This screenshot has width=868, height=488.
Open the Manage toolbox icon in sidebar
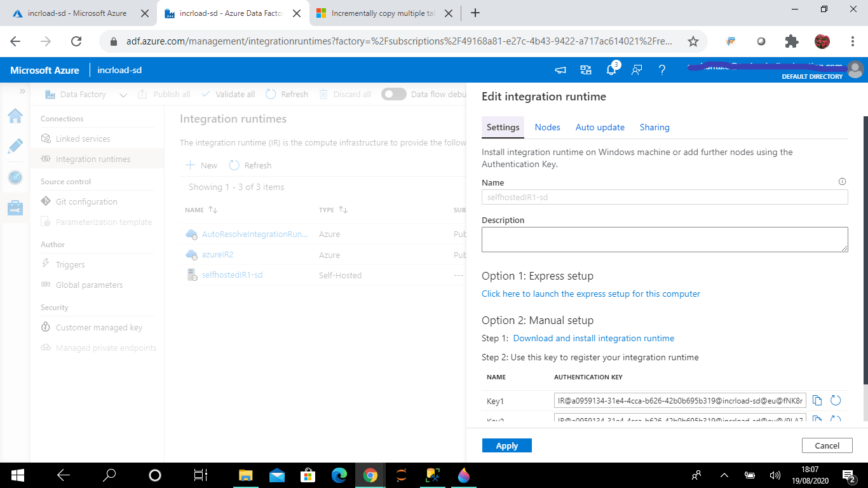coord(15,208)
